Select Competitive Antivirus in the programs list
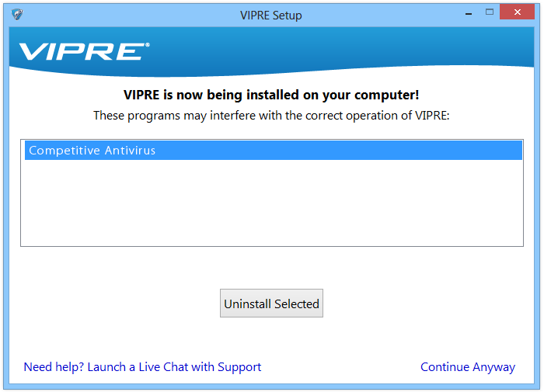544x392 pixels. (92, 151)
